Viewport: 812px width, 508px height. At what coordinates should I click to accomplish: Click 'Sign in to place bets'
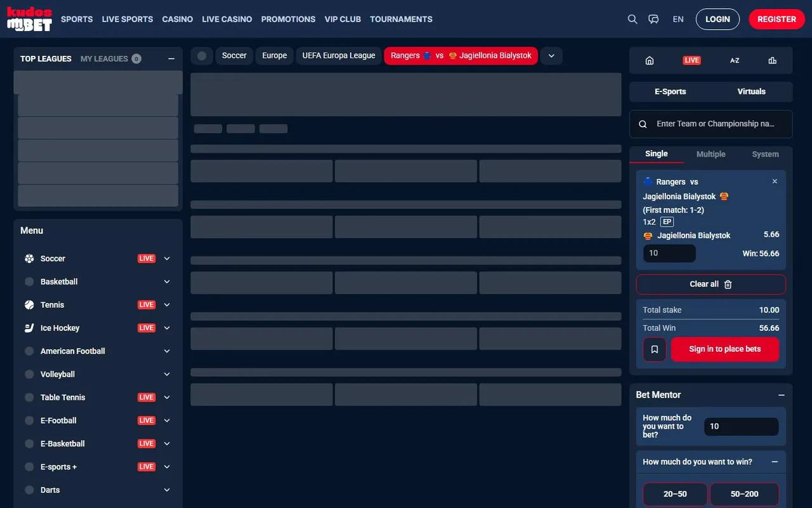(x=725, y=349)
